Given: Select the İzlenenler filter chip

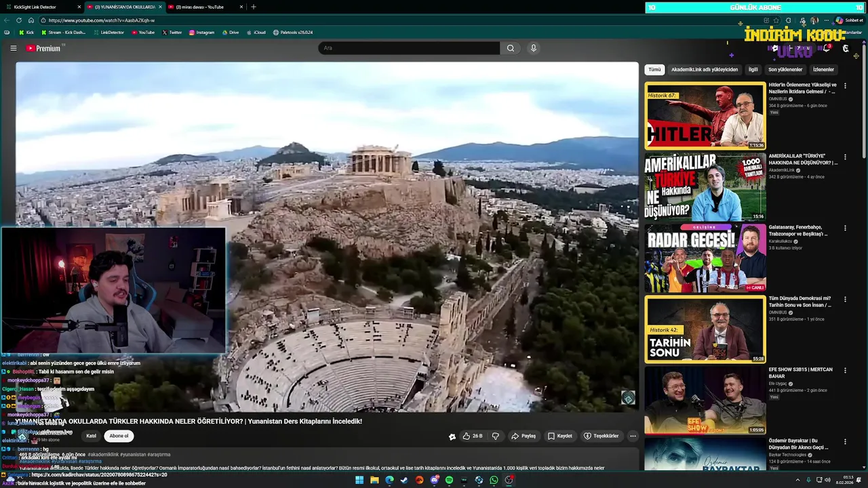Looking at the screenshot, I should click(823, 69).
